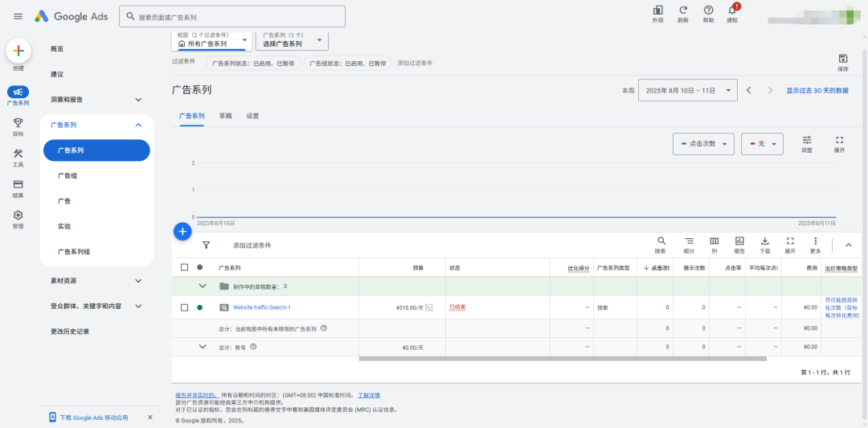The height and width of the screenshot is (428, 868).
Task: Click green status dot of Website traffic-Search-1
Action: tap(200, 307)
